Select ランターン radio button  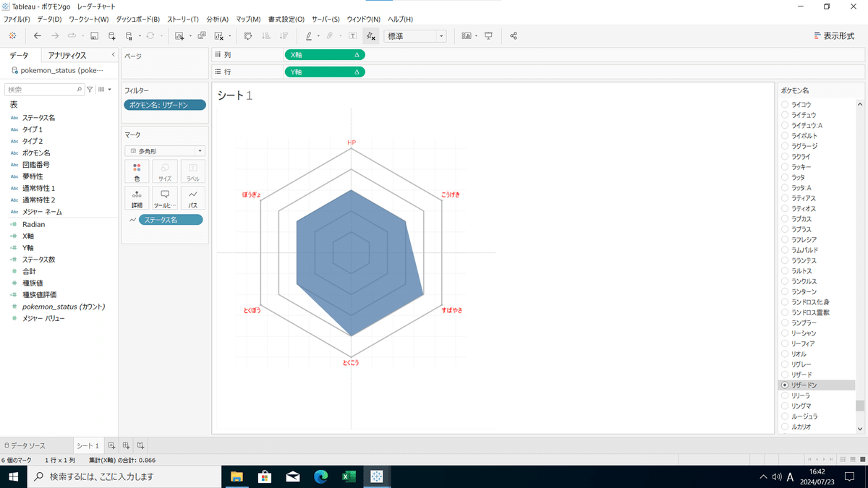pyautogui.click(x=785, y=291)
